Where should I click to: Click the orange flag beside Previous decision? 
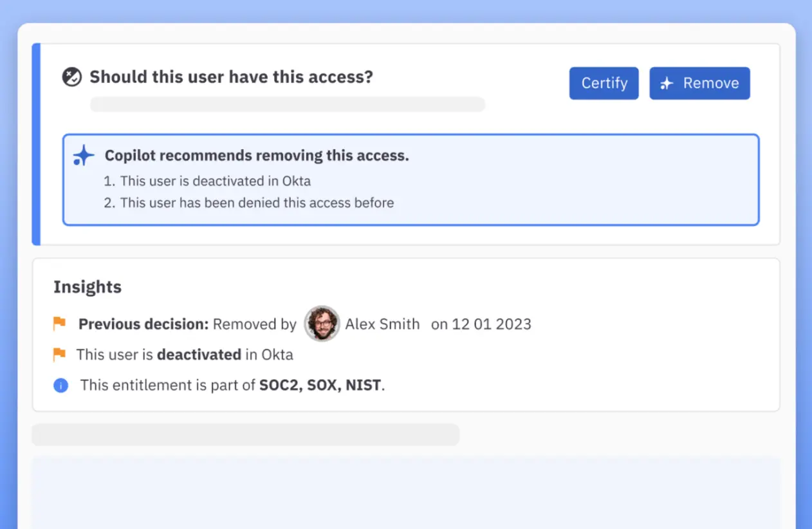(x=60, y=324)
